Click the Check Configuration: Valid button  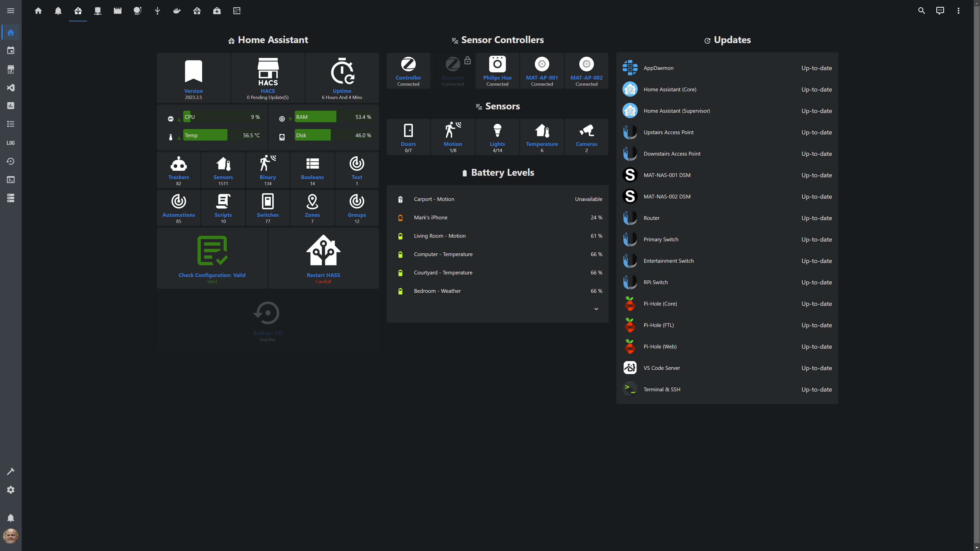point(212,258)
